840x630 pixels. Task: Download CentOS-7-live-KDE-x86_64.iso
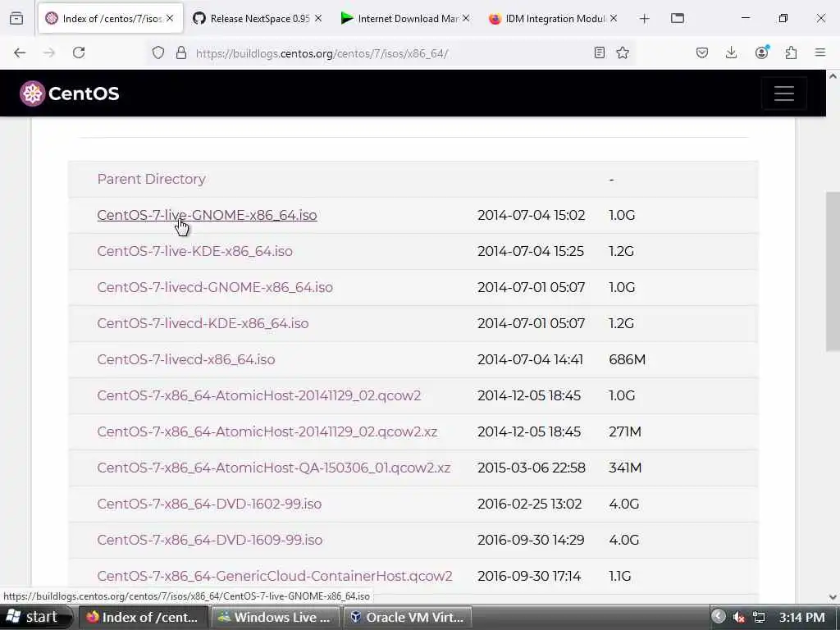(194, 251)
